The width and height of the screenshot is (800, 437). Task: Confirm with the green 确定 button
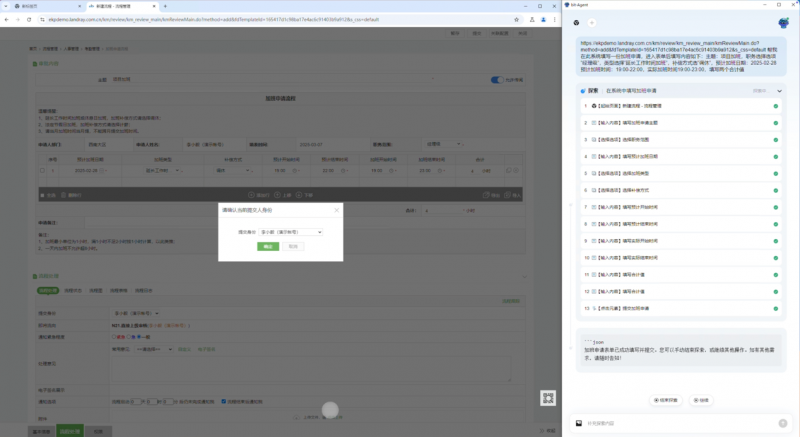pyautogui.click(x=268, y=246)
